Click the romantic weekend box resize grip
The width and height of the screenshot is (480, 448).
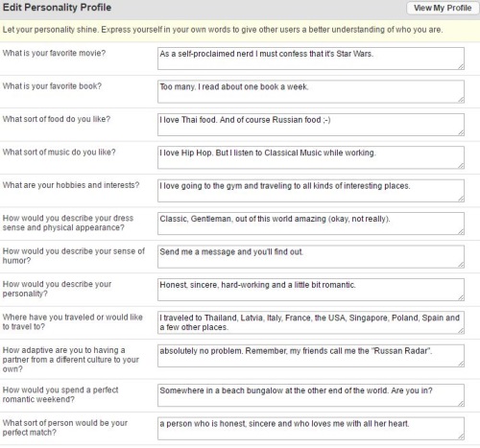461,403
